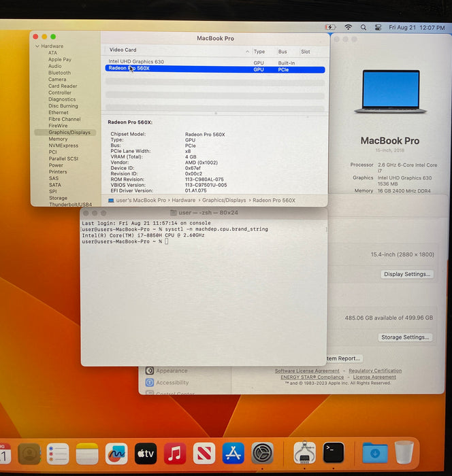452x476 pixels.
Task: Open the Wi-Fi menu bar icon
Action: tap(348, 27)
